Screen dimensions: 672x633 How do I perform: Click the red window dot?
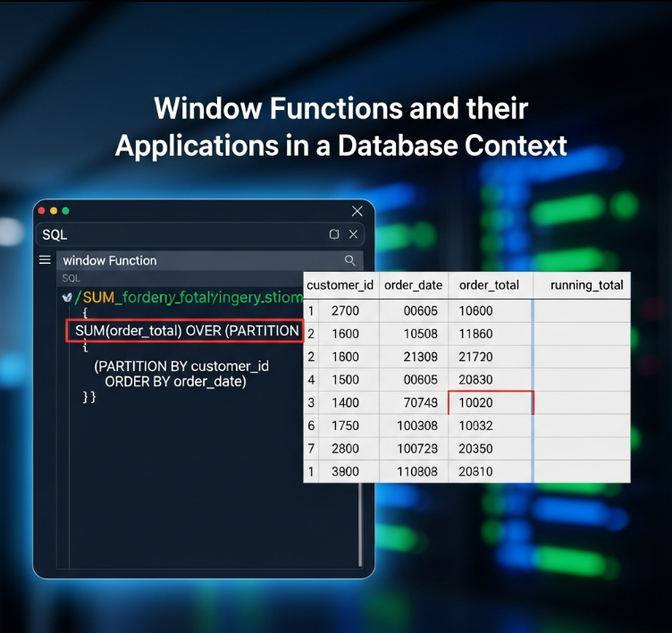coord(41,211)
